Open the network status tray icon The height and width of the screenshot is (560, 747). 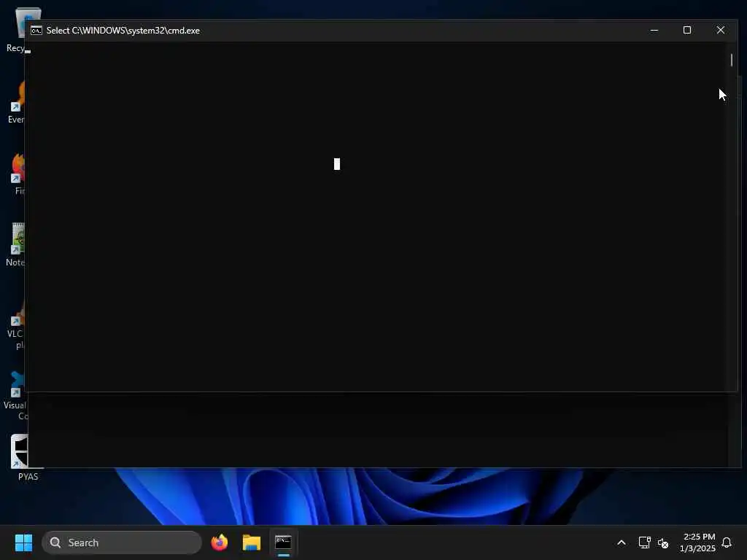(644, 542)
